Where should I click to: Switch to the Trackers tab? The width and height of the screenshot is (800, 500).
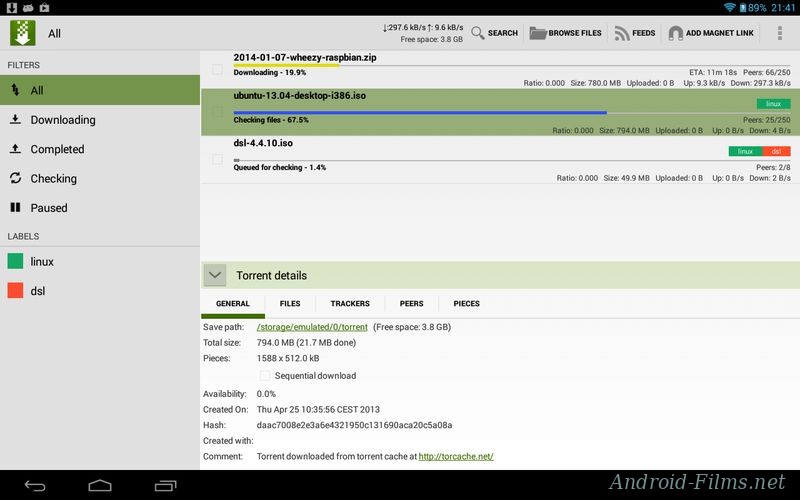350,303
